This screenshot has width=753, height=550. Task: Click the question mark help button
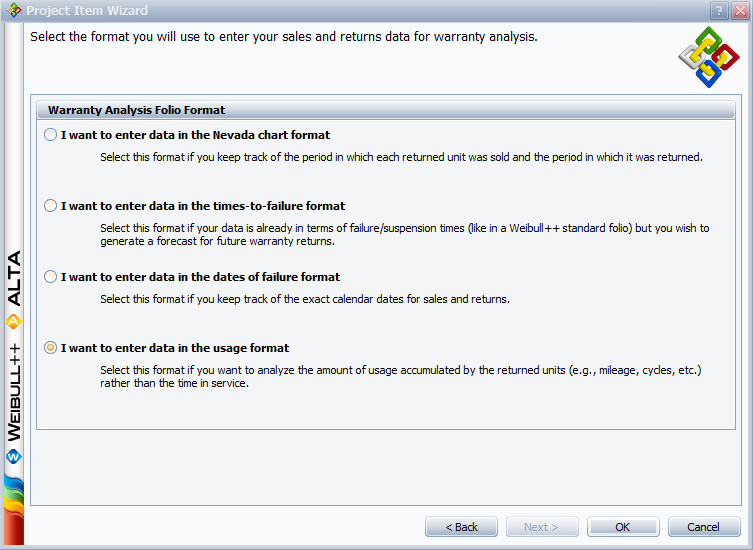pos(719,10)
